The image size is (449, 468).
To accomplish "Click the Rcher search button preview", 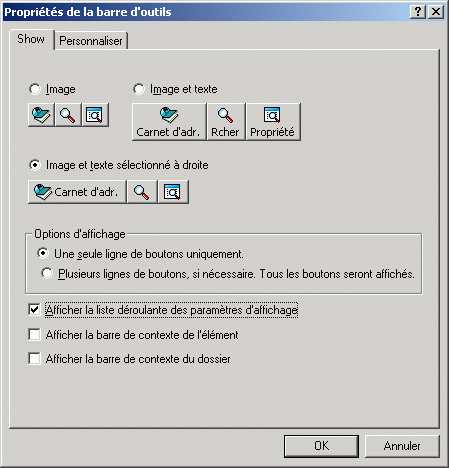I will 226,122.
